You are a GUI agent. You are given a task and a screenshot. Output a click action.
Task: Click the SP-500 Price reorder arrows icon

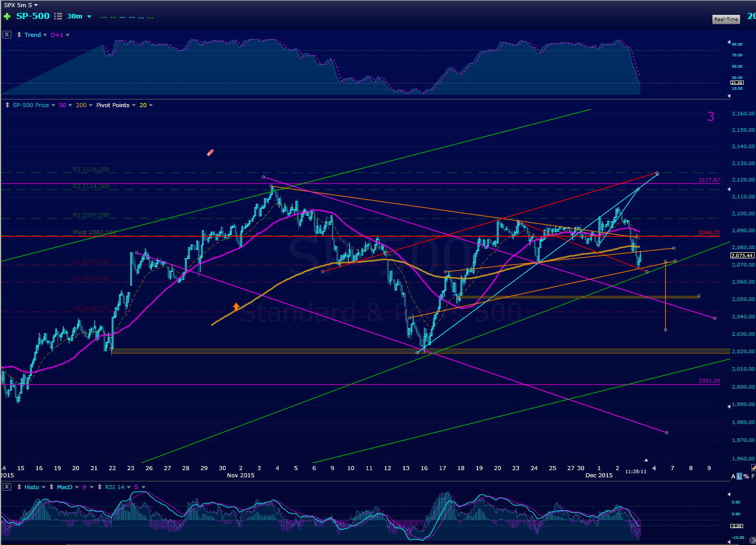[x=7, y=105]
